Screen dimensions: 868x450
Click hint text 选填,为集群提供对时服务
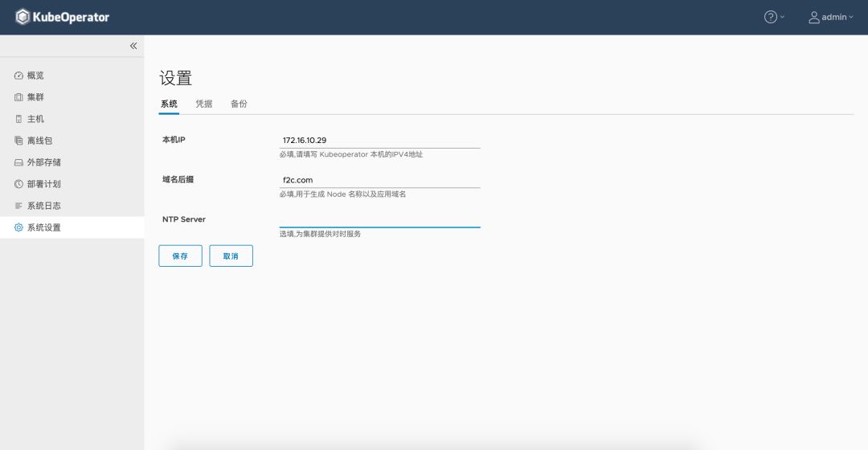pos(320,234)
